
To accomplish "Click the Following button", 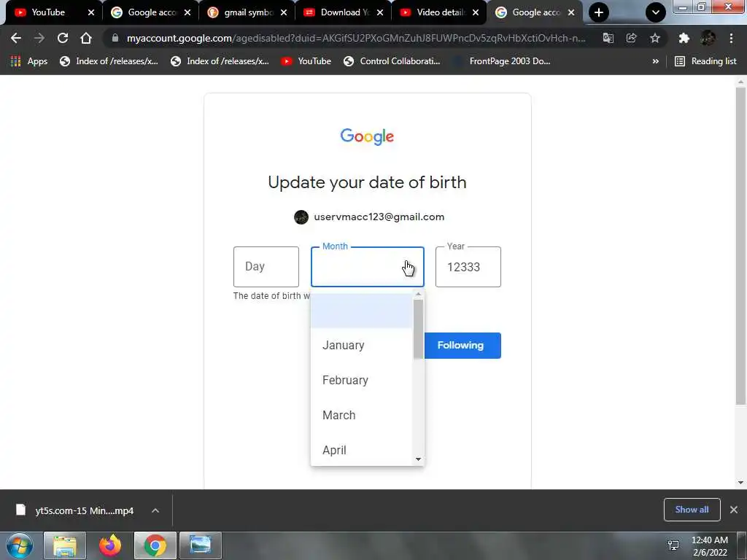I will click(462, 345).
